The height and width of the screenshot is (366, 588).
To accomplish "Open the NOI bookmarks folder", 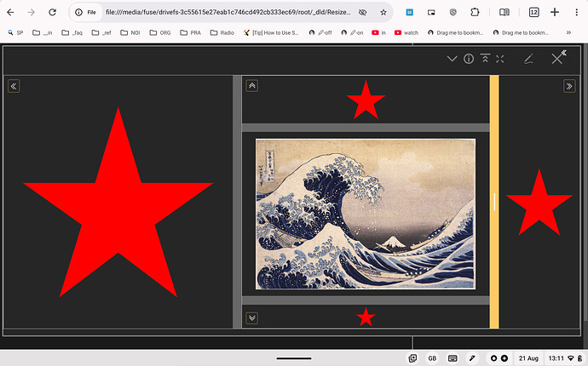I will pyautogui.click(x=130, y=32).
